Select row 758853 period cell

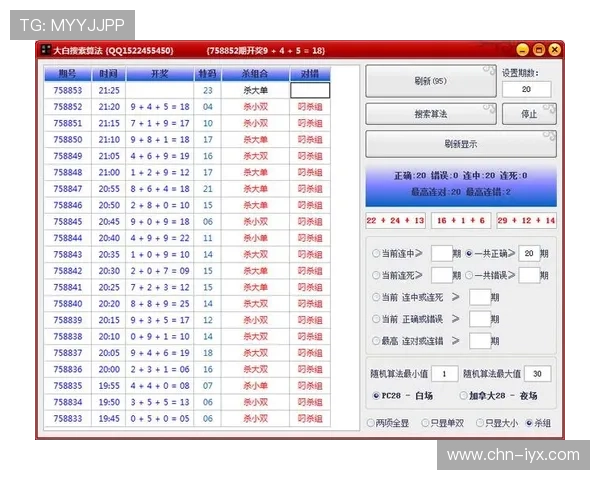(x=68, y=90)
